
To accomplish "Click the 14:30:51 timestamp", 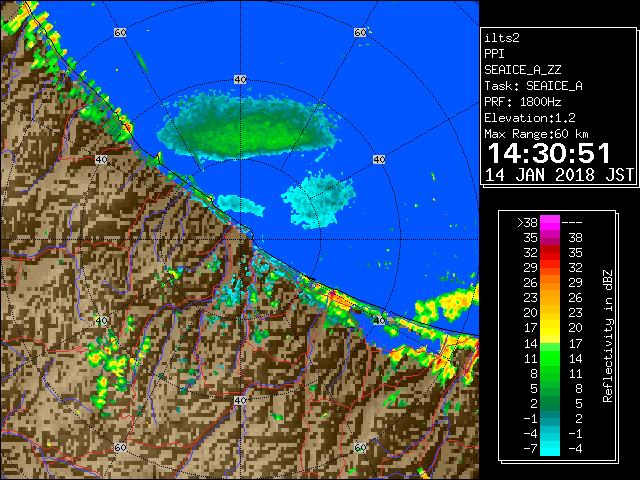I will (x=549, y=153).
